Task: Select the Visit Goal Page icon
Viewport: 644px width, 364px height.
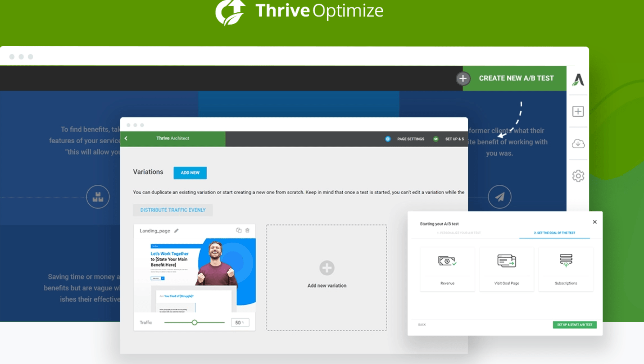Action: 506,261
